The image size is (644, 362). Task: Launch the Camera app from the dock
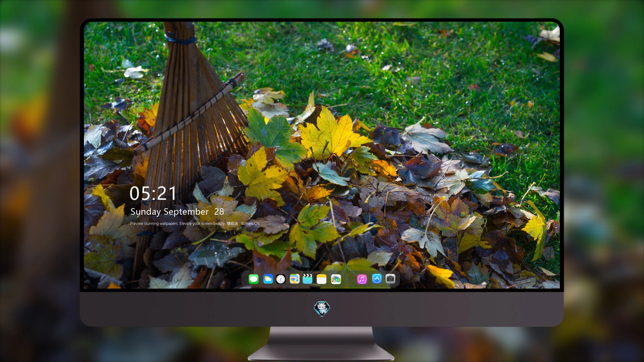point(390,279)
